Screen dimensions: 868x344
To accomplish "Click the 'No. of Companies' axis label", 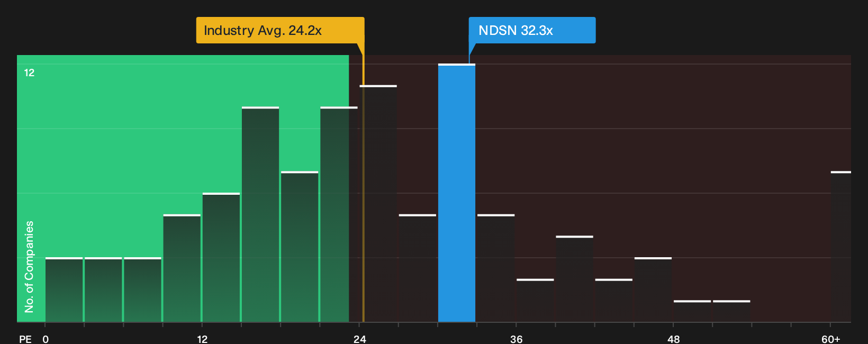I will 29,267.
